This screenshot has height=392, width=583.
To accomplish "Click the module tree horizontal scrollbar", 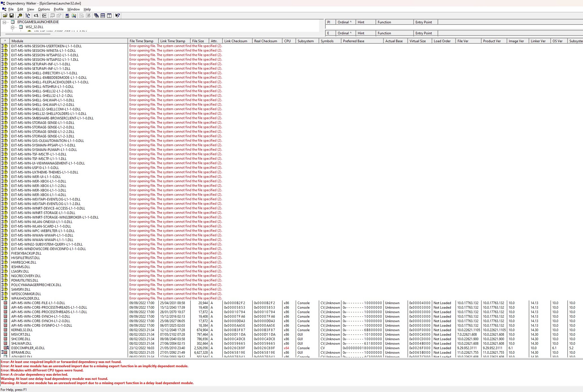I will pyautogui.click(x=28, y=34).
